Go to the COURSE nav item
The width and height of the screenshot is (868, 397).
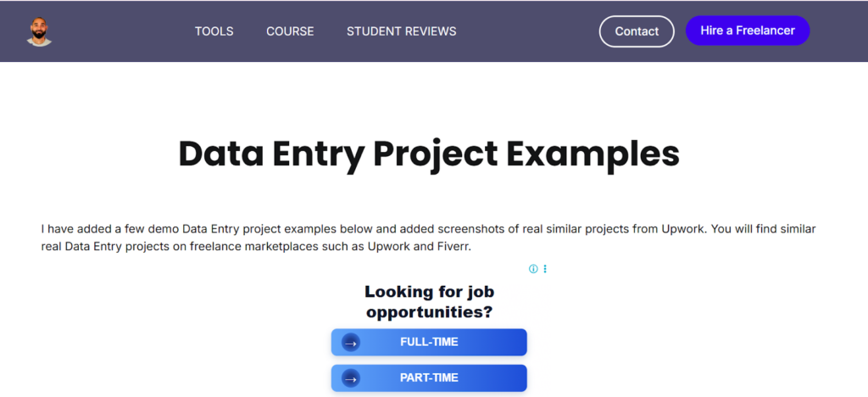pos(290,31)
